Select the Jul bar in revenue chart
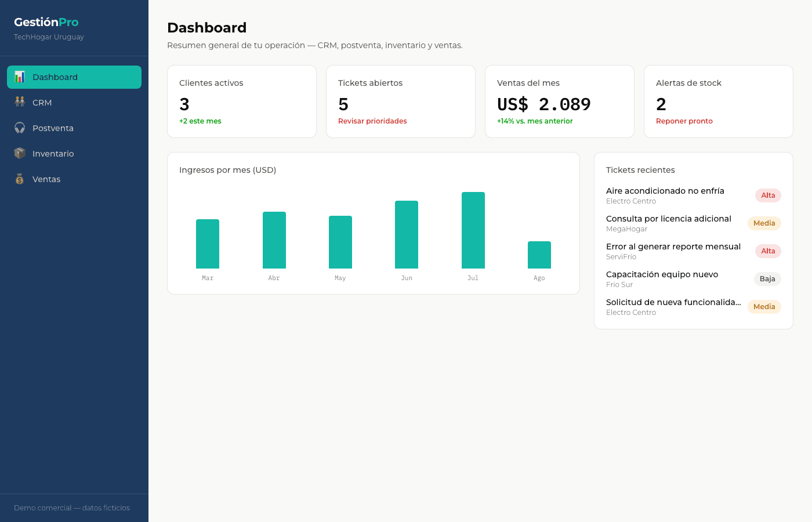812x522 pixels. point(473,230)
